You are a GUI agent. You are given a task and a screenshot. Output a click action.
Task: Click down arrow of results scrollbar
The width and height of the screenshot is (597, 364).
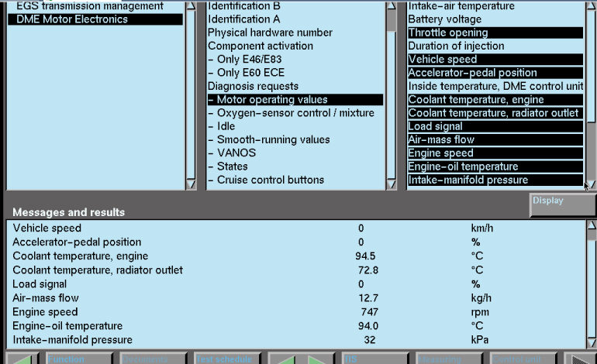click(592, 342)
